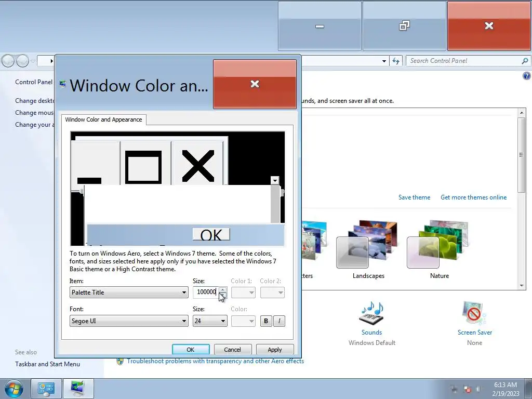
Task: Click preview window close X button
Action: [x=198, y=165]
